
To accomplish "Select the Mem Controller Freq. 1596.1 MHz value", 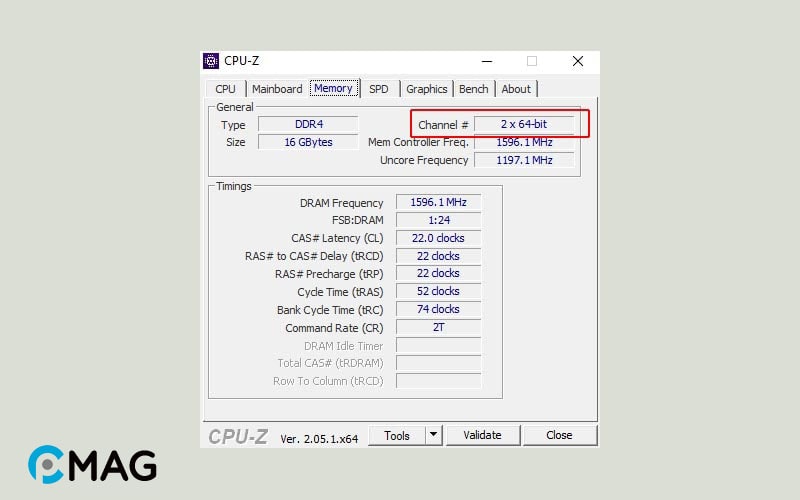I will coord(524,142).
